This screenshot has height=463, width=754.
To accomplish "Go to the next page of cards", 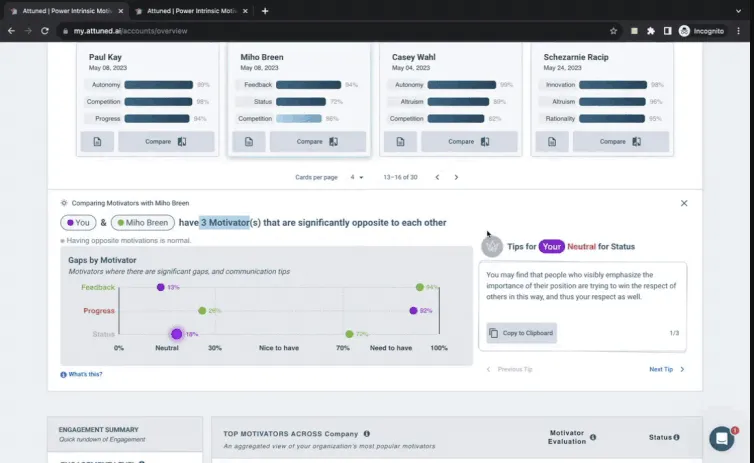I will coord(456,177).
